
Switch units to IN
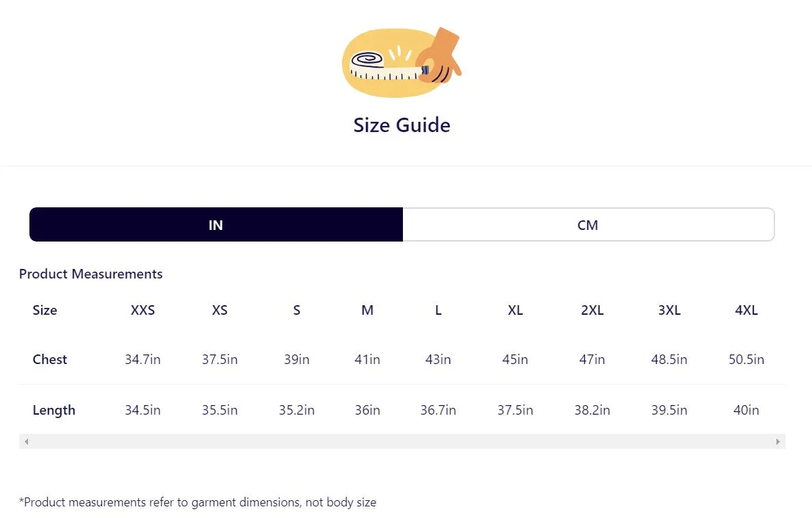pos(216,225)
